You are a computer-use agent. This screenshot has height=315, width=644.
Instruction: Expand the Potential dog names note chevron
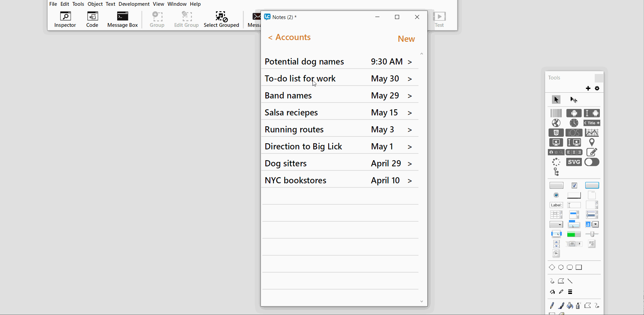point(410,62)
